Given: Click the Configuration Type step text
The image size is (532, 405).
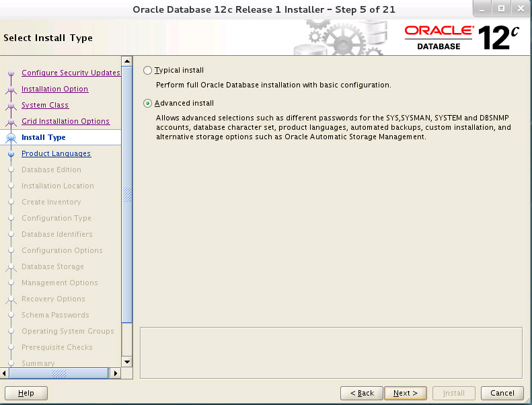Looking at the screenshot, I should (x=56, y=218).
